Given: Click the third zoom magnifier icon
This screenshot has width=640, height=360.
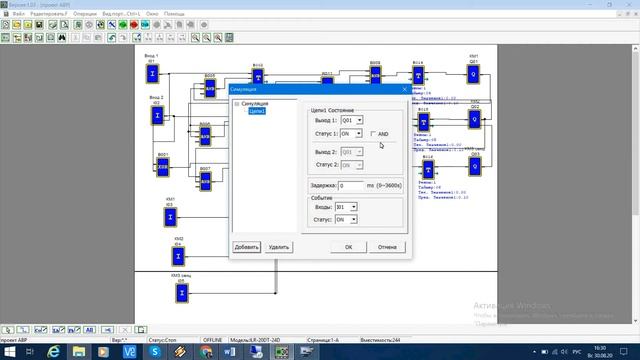Looking at the screenshot, I should pyautogui.click(x=218, y=38).
